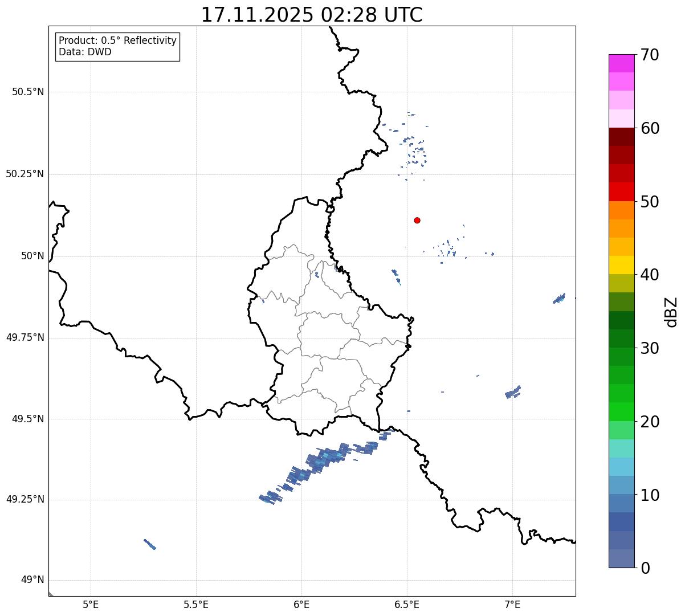
Task: Click the bright red colorbar segment above 50
Action: (x=621, y=191)
